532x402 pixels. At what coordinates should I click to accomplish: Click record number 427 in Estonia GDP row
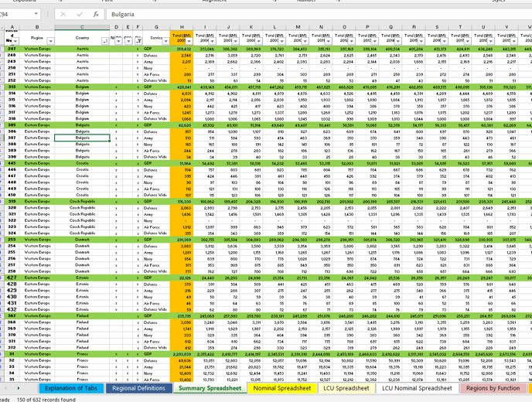(12, 278)
